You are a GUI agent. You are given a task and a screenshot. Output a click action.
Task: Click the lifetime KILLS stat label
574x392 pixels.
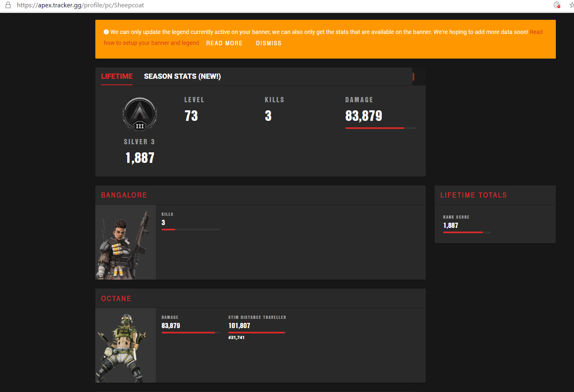[x=275, y=100]
